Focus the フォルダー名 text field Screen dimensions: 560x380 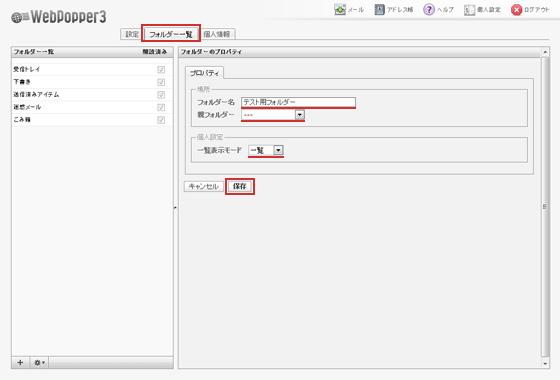click(298, 102)
